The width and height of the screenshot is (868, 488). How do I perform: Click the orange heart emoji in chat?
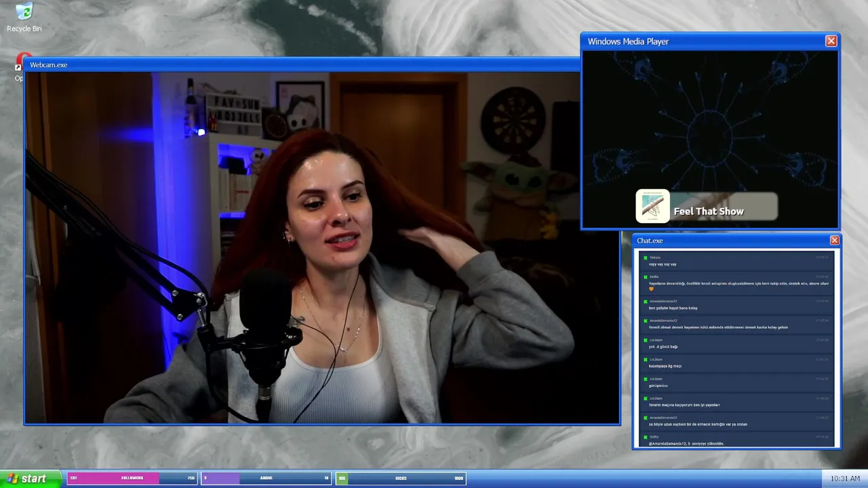pos(652,289)
